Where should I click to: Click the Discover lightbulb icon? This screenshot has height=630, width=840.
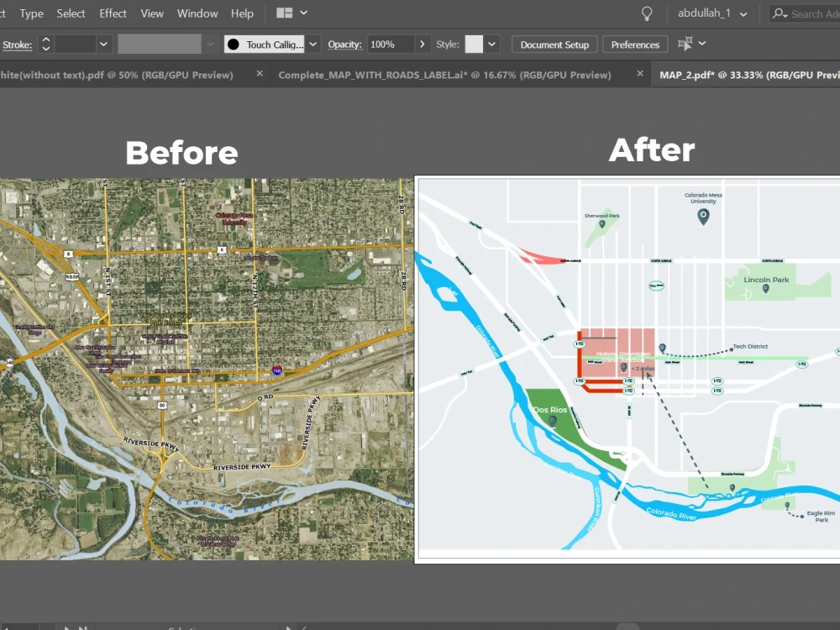pyautogui.click(x=646, y=13)
